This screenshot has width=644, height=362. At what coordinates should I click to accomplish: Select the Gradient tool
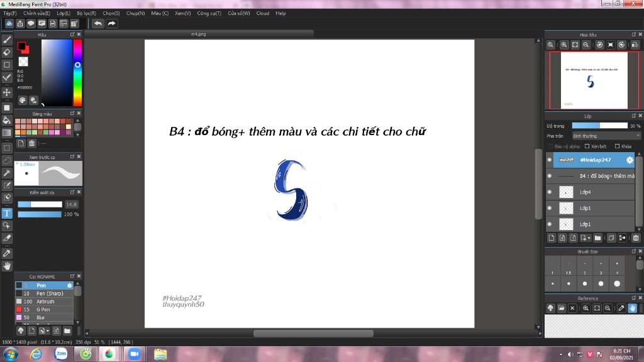click(7, 133)
